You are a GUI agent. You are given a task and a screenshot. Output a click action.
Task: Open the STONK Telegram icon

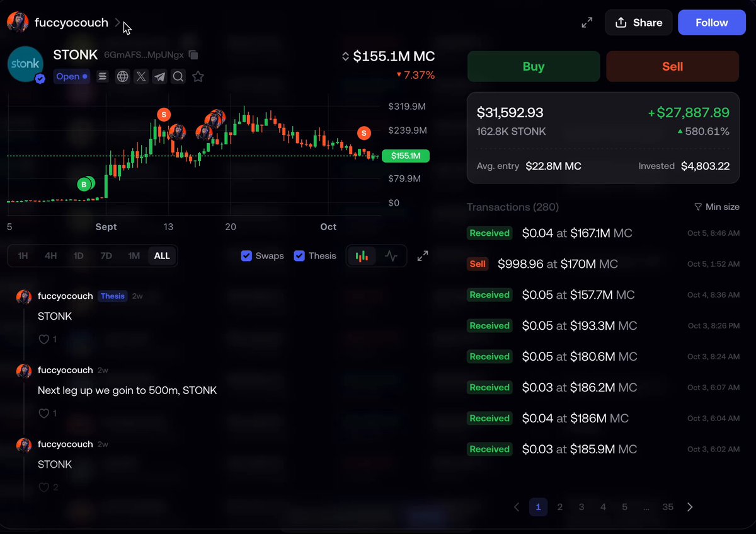pos(160,77)
